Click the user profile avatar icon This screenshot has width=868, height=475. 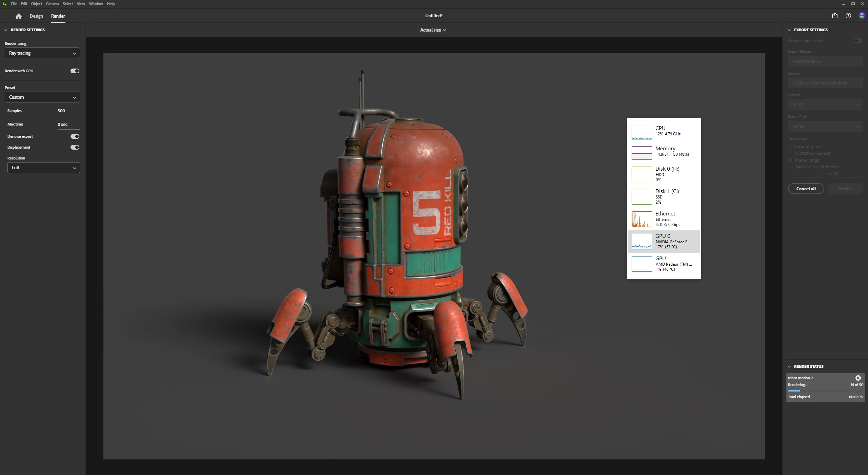[862, 16]
